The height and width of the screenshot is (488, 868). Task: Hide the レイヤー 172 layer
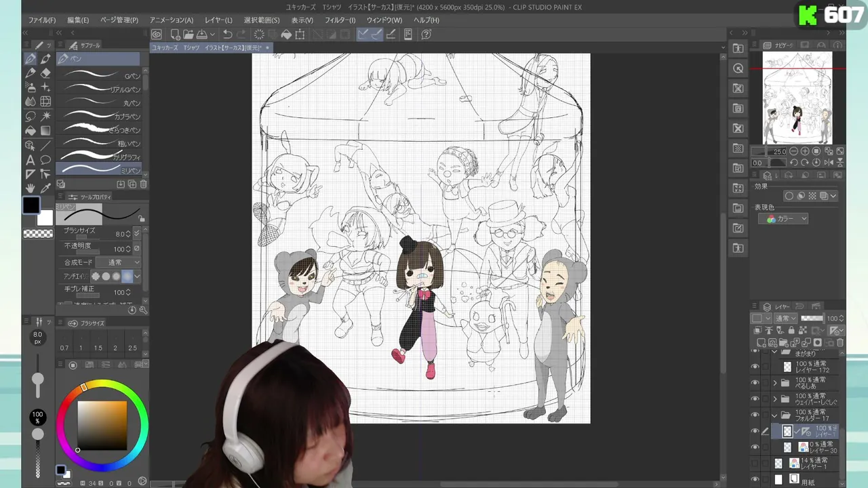click(755, 367)
